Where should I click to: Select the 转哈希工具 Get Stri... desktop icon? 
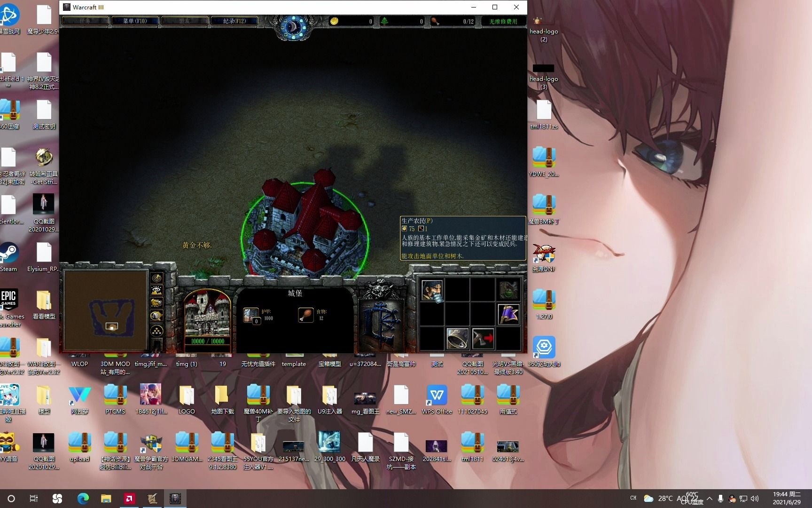pyautogui.click(x=44, y=166)
